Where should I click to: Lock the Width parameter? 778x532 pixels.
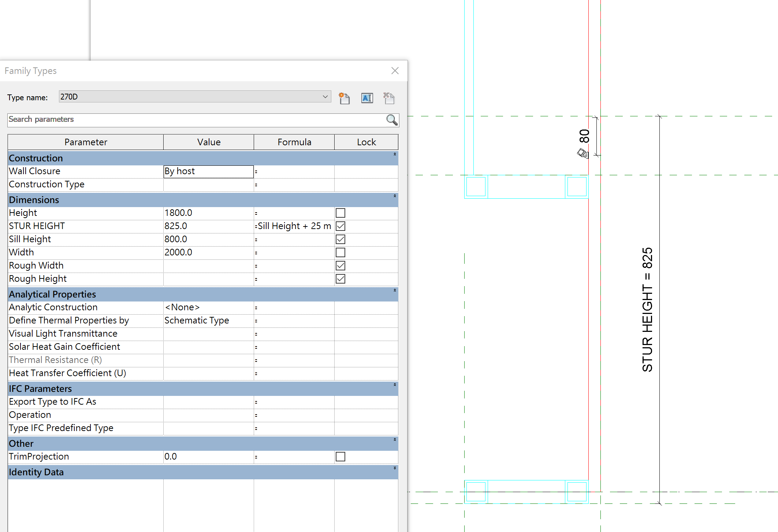(x=340, y=252)
